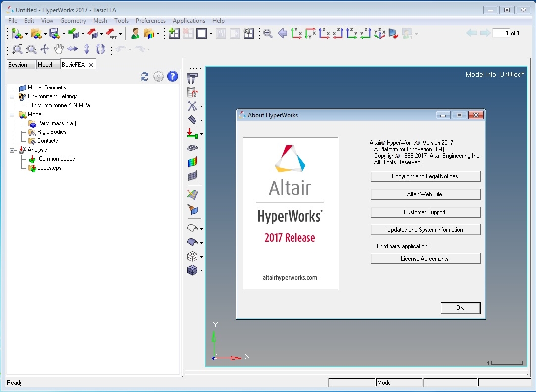536x392 pixels.
Task: Select the Rigid Bodies tree item
Action: coord(51,132)
